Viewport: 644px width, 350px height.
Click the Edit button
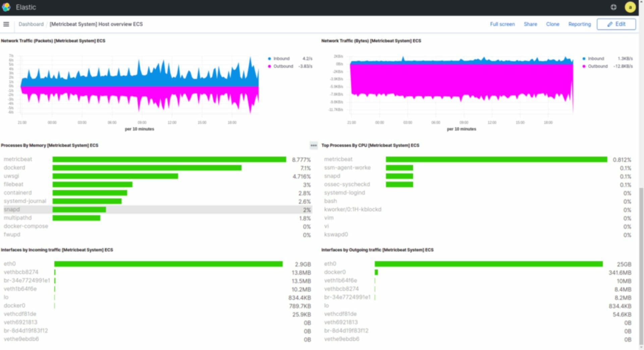pyautogui.click(x=616, y=24)
